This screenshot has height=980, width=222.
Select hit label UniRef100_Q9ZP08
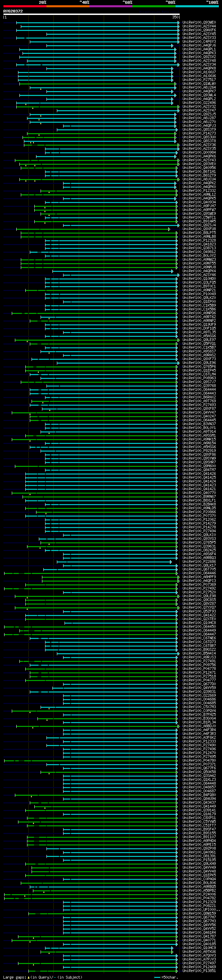point(199,848)
